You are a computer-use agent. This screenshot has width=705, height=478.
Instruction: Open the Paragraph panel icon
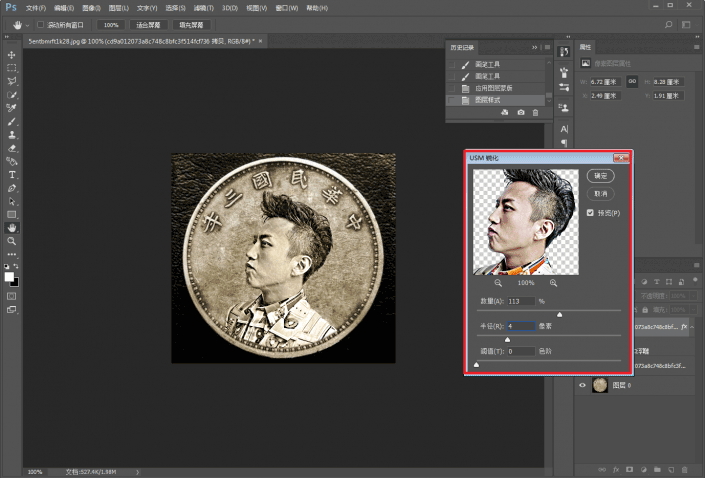click(x=564, y=143)
